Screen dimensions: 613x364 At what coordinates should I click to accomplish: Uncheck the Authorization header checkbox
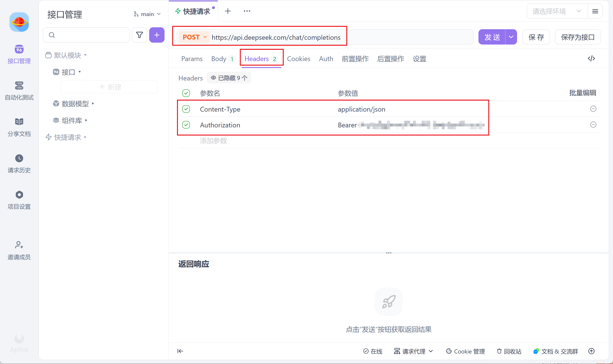(186, 125)
